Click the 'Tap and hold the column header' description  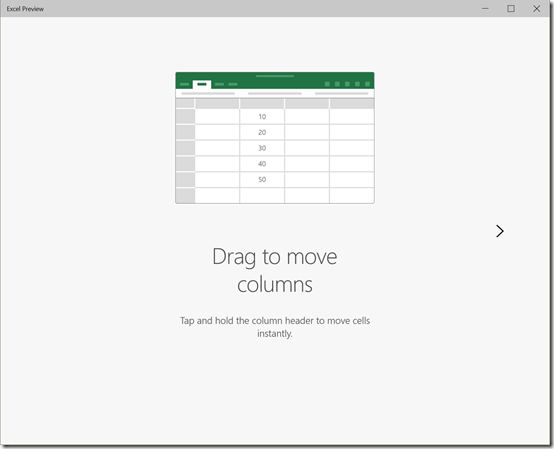click(275, 327)
